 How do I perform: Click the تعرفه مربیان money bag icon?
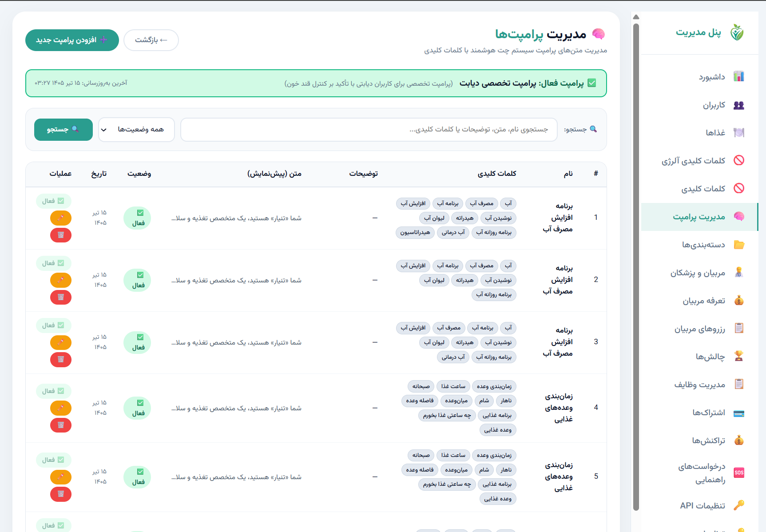(739, 301)
